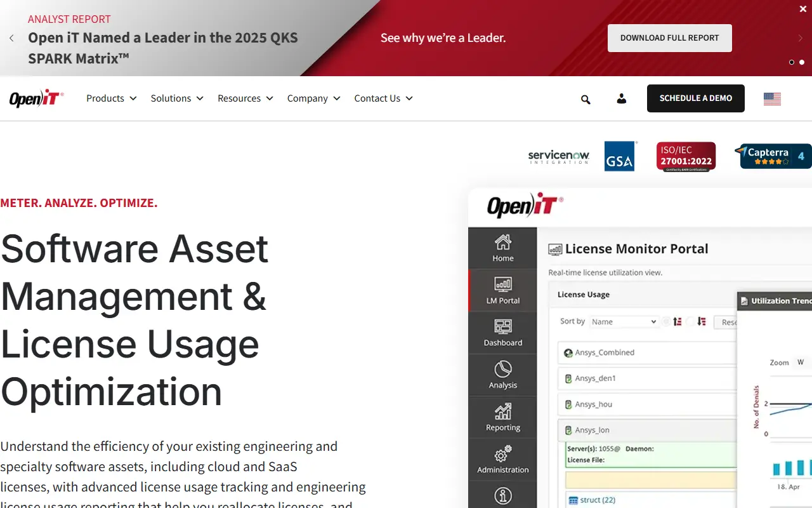Click the License Usage section title
This screenshot has width=812, height=508.
[x=584, y=295]
